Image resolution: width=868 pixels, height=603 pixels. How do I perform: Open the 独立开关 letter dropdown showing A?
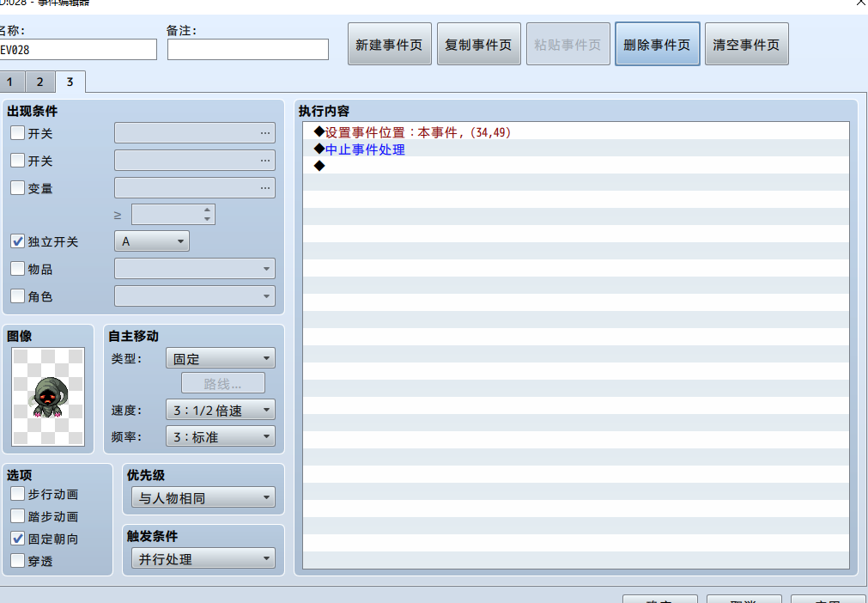click(x=152, y=241)
